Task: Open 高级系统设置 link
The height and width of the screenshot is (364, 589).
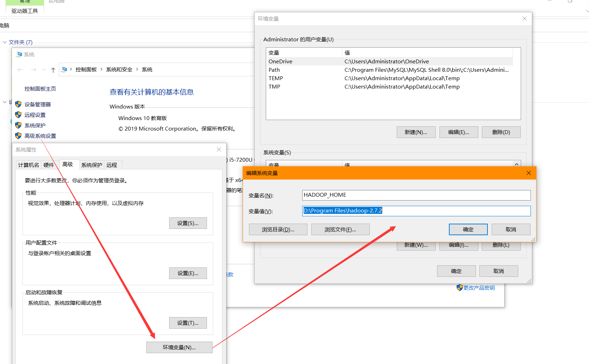Action: pyautogui.click(x=40, y=136)
